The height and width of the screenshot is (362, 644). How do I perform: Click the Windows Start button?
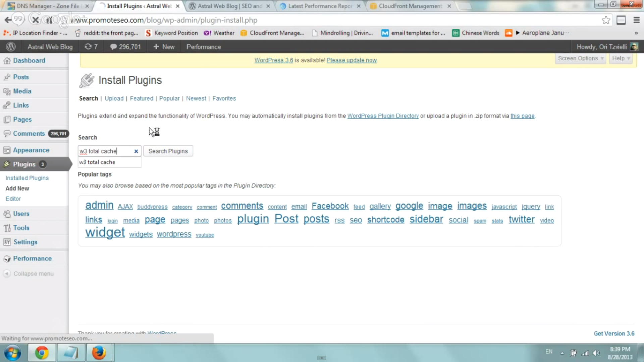pyautogui.click(x=12, y=353)
